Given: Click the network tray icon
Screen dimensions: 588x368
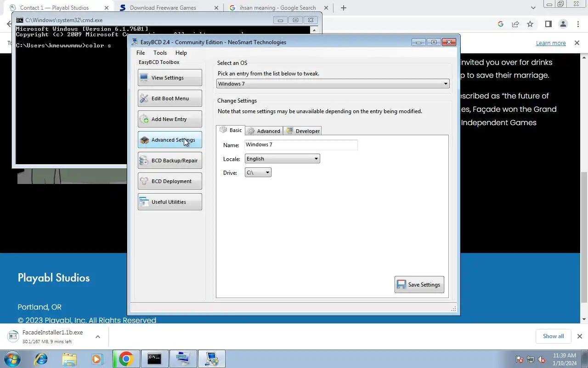Looking at the screenshot, I should (x=531, y=359).
